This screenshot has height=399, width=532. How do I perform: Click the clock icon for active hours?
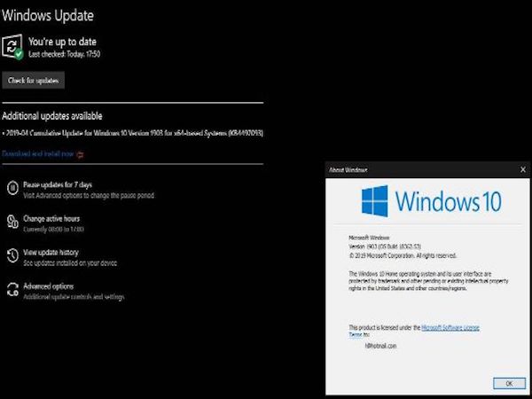(12, 222)
